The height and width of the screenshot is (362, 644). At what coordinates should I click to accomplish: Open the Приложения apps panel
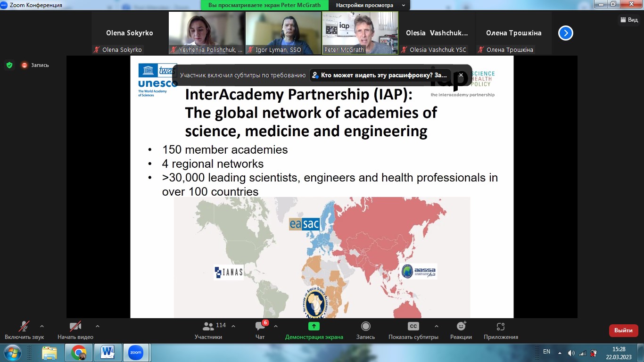pos(501,330)
